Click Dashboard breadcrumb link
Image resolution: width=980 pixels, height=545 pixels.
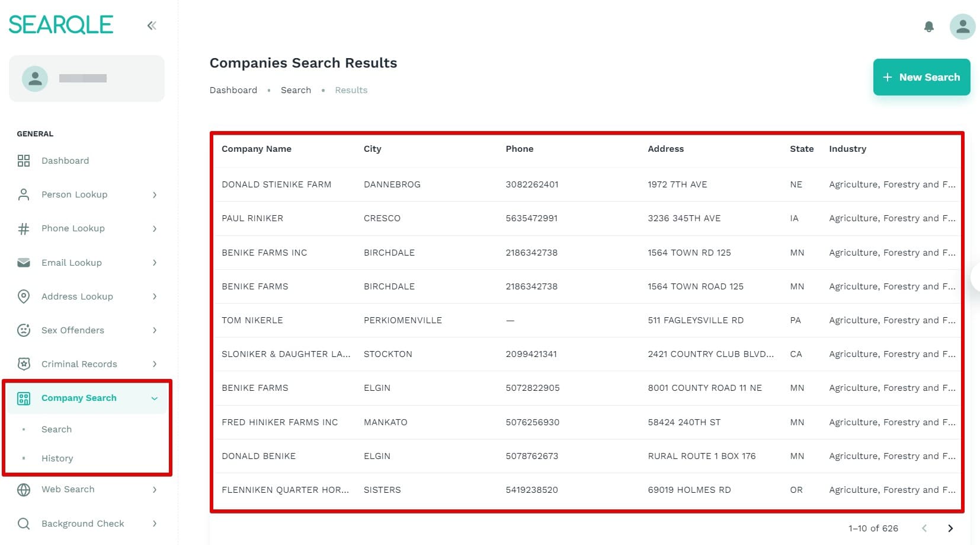[233, 90]
